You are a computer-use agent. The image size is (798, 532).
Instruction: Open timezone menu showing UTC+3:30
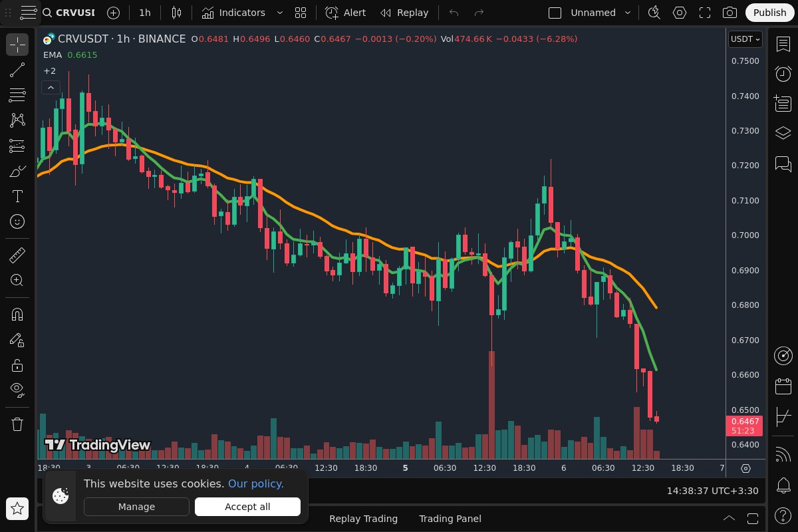[712, 491]
